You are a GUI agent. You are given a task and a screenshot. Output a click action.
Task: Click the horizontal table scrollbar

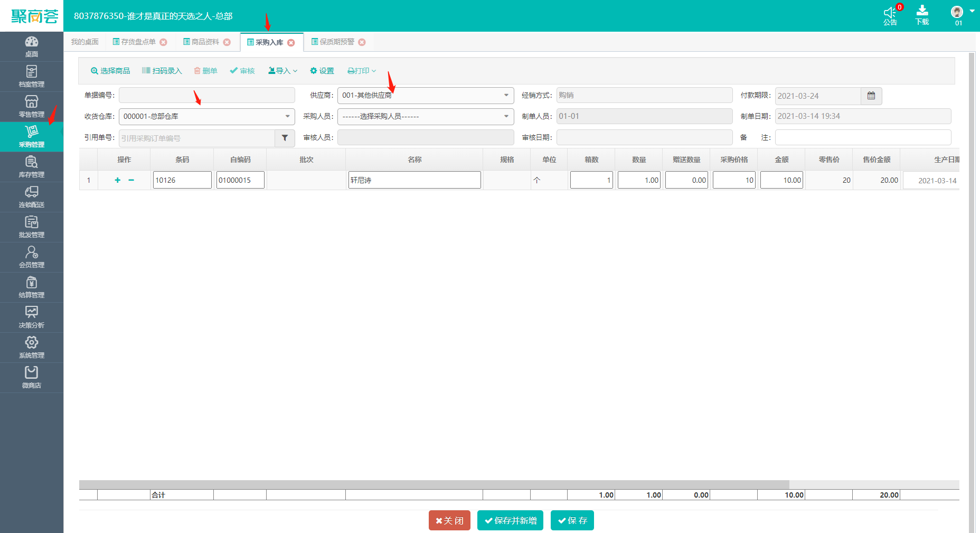coord(434,484)
